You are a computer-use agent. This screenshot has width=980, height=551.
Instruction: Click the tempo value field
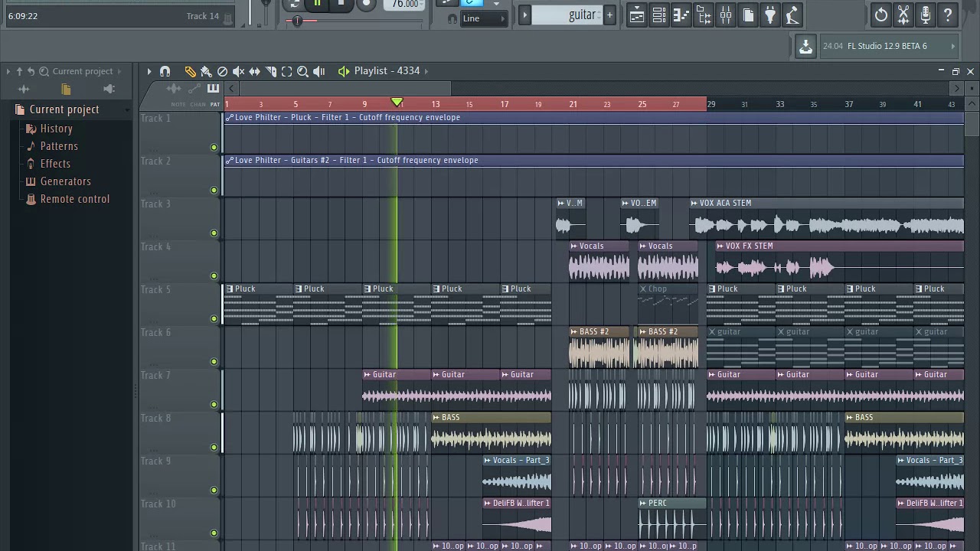click(x=405, y=5)
